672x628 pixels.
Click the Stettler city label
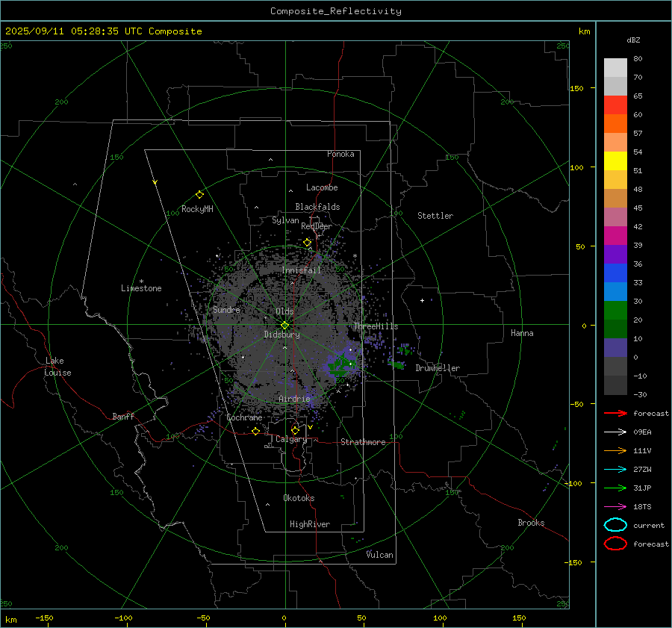435,216
